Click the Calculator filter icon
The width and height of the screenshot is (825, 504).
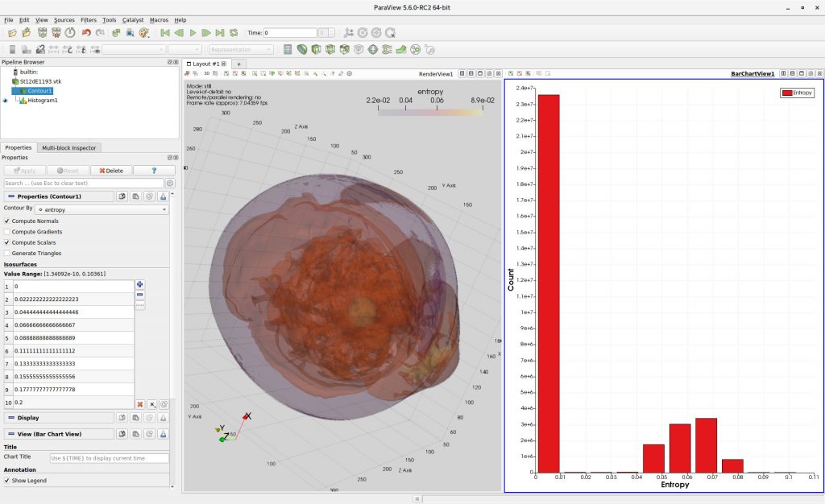click(288, 49)
